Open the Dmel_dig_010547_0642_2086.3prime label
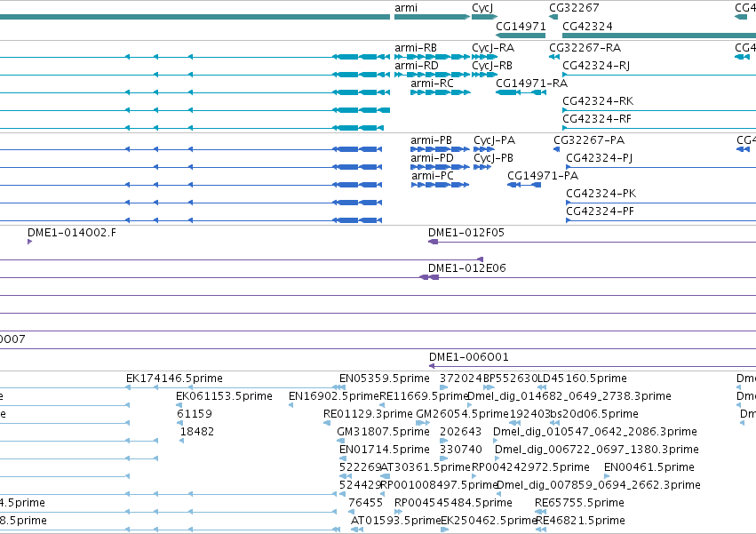Viewport: 756px width, 534px height. (595, 432)
